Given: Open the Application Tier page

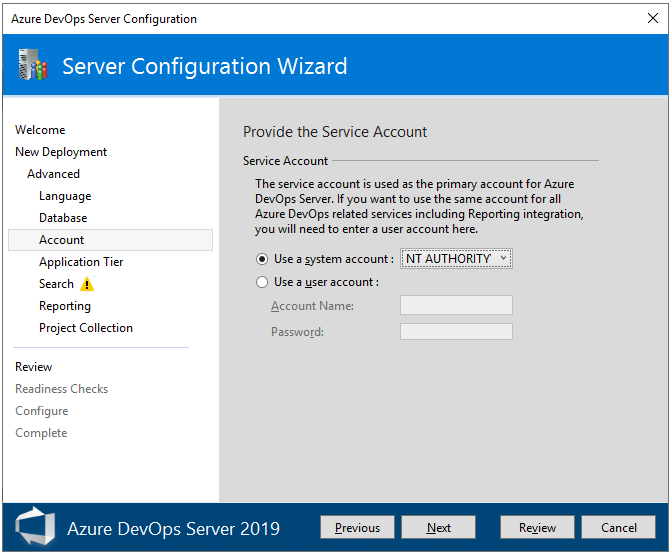Looking at the screenshot, I should pos(81,262).
